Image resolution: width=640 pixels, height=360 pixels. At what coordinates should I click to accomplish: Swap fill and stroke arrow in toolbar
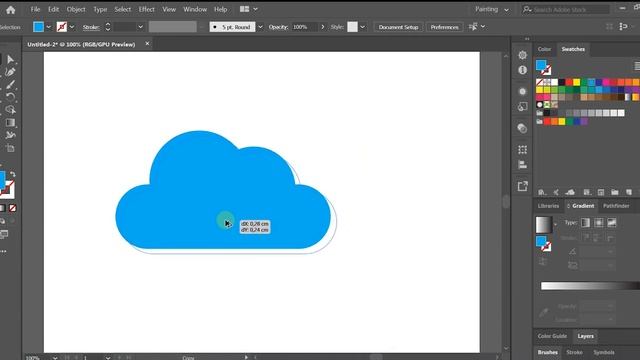pyautogui.click(x=13, y=174)
